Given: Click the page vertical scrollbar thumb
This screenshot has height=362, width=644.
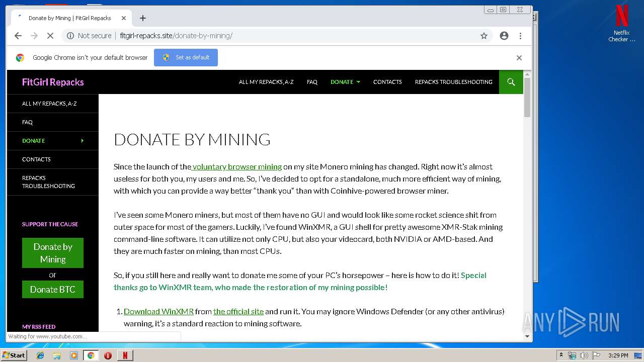Looking at the screenshot, I should point(527,98).
